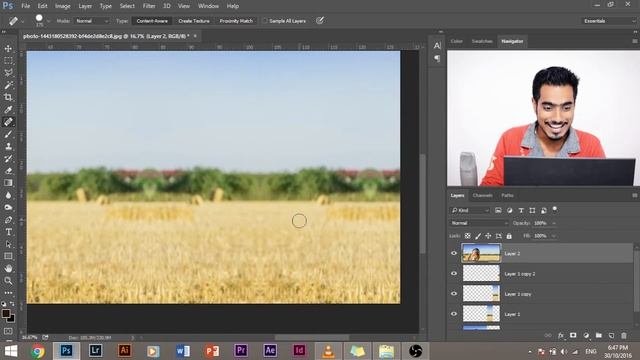Image resolution: width=640 pixels, height=360 pixels.
Task: Switch to the Channels tab
Action: pos(482,196)
